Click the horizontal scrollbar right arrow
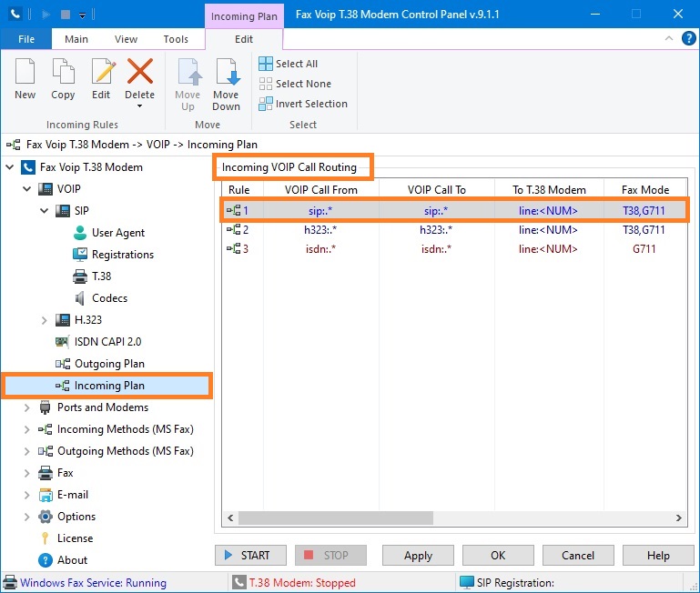This screenshot has width=700, height=593. tap(678, 518)
